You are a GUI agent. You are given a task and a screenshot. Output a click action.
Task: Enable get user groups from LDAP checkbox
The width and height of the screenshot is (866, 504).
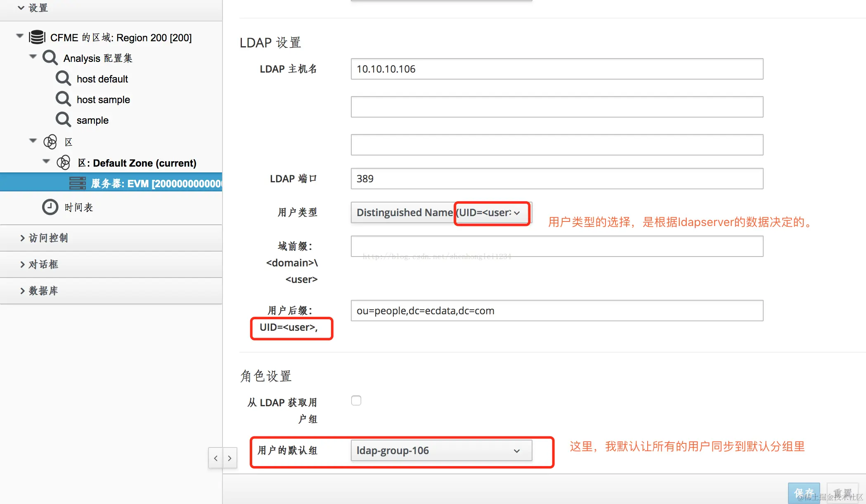point(356,400)
